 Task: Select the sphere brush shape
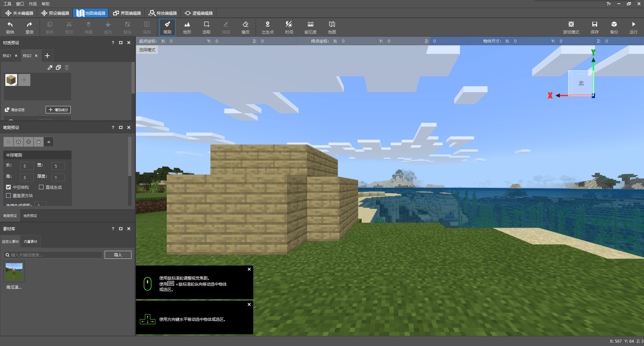(x=29, y=142)
